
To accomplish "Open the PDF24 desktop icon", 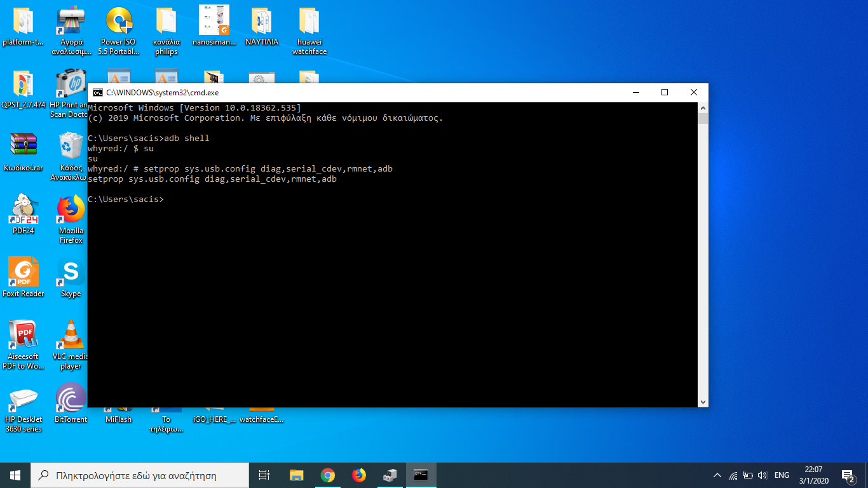I will [24, 211].
